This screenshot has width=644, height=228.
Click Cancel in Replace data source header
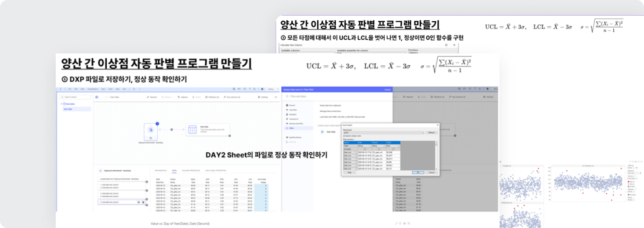tap(388, 89)
